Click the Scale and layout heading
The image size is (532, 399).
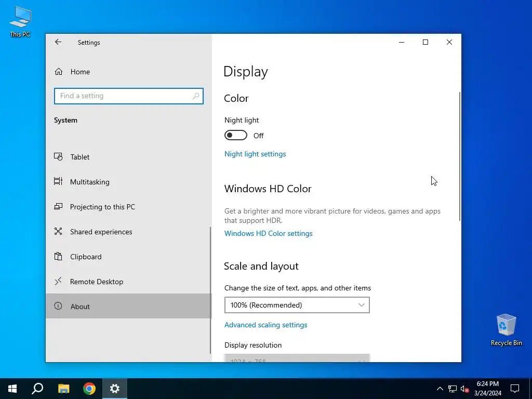click(261, 266)
